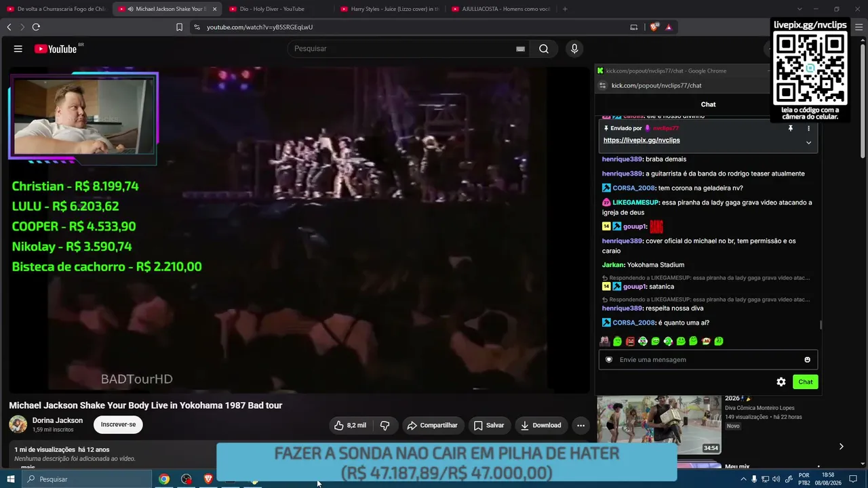Image resolution: width=868 pixels, height=488 pixels.
Task: Save video with the Salvar button
Action: [x=489, y=426]
